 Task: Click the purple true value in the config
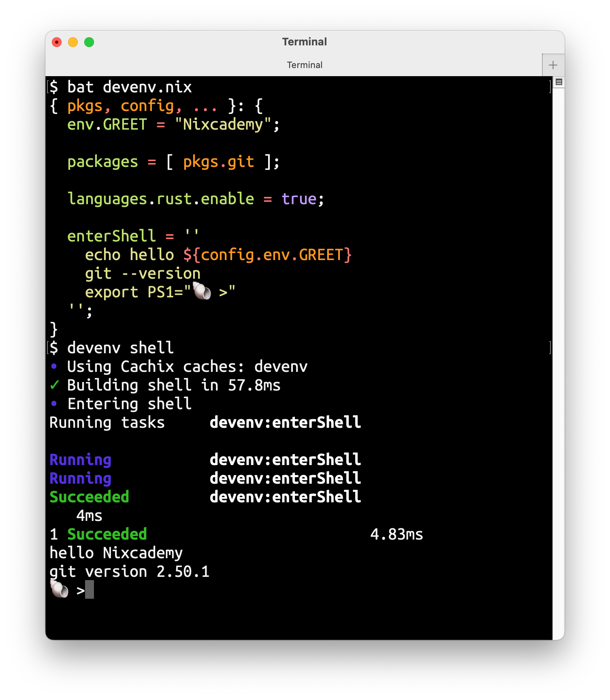click(299, 199)
